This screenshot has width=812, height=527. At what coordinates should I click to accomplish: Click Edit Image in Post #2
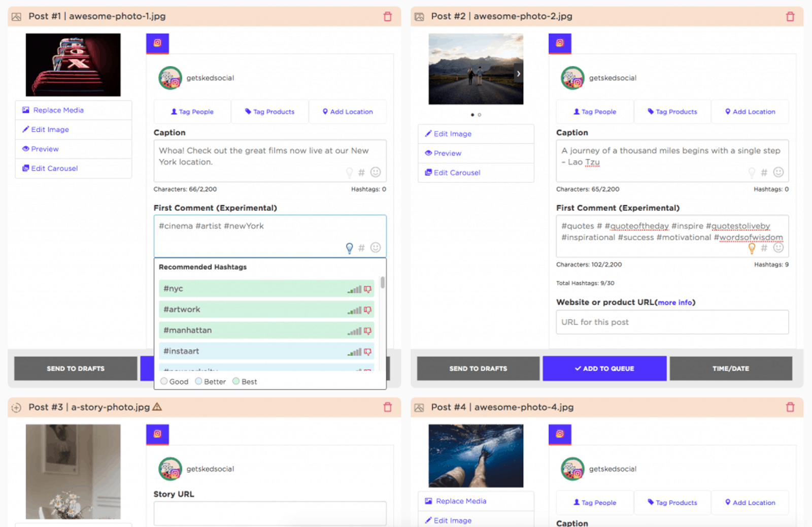click(x=476, y=134)
